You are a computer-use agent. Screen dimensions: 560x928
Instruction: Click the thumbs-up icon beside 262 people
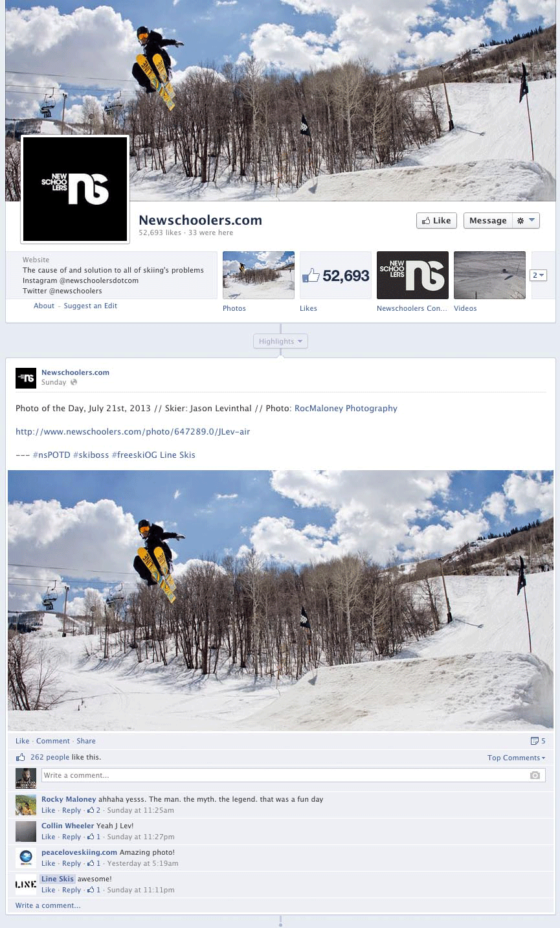pyautogui.click(x=21, y=757)
